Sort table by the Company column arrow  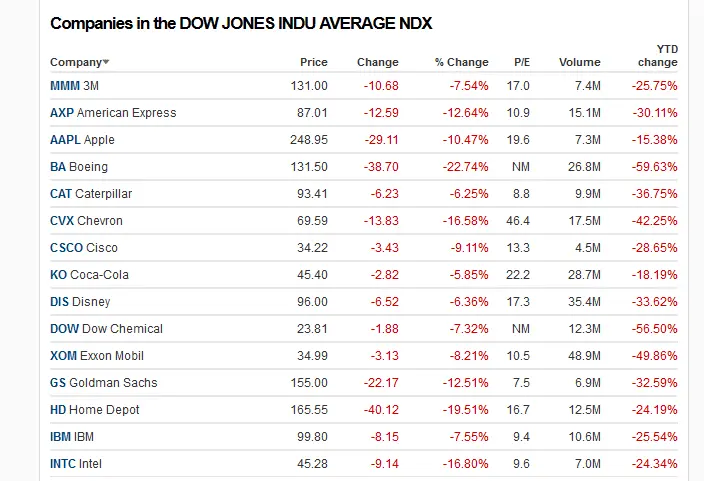[106, 63]
